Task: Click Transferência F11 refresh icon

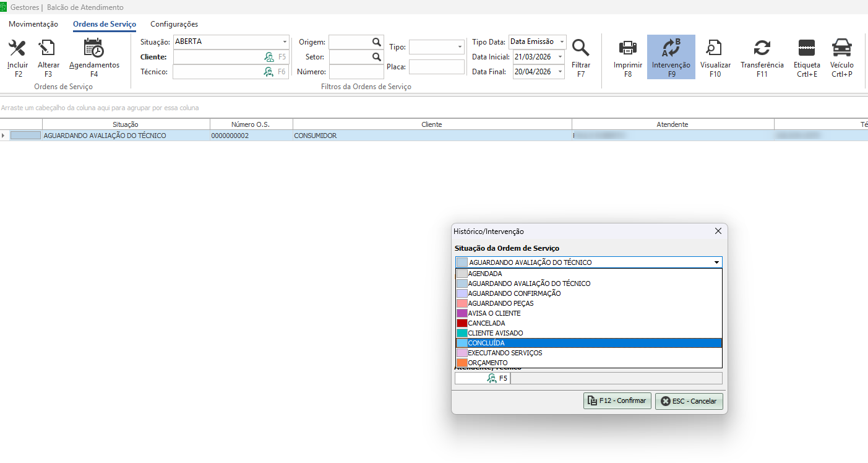Action: (762, 48)
